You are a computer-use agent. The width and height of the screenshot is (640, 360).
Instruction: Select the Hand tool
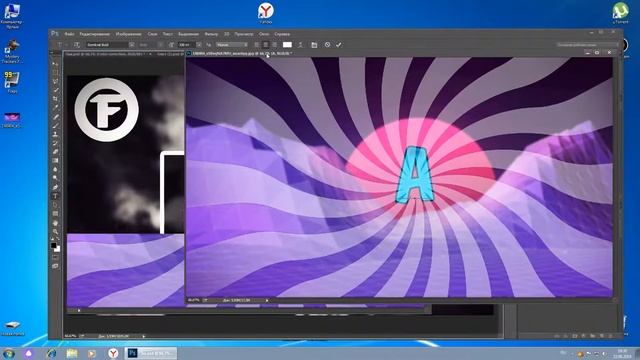55,223
